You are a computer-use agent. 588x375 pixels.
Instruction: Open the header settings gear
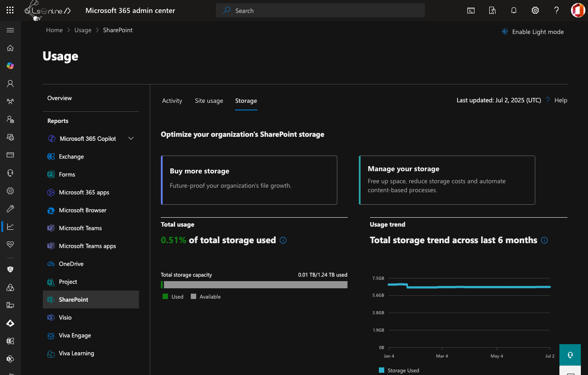[535, 10]
